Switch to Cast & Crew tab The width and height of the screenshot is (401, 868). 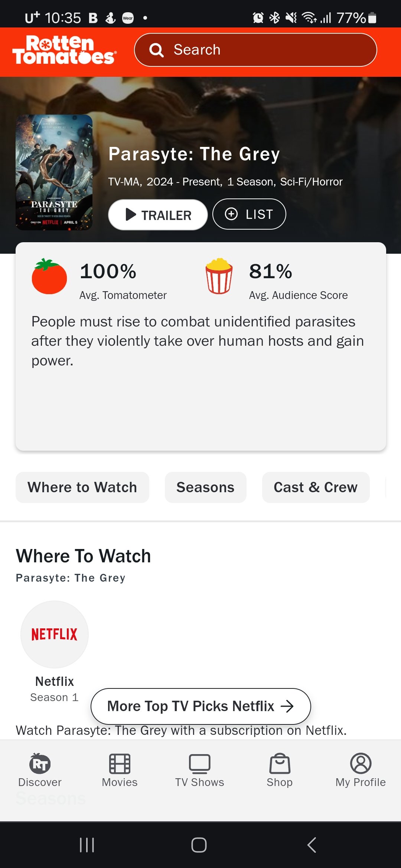click(x=316, y=487)
